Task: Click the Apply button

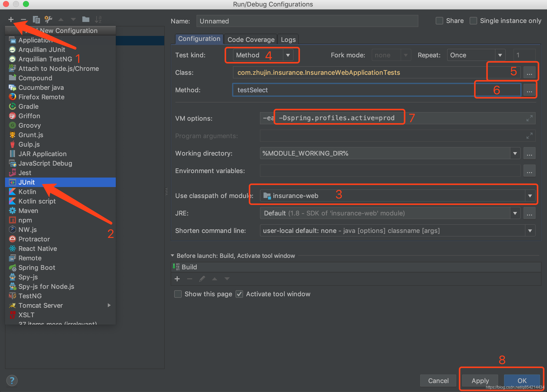Action: 479,381
